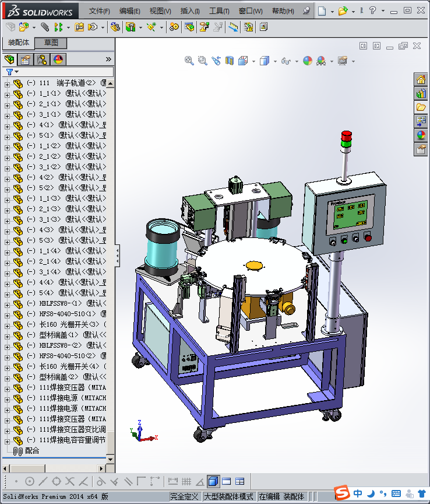The height and width of the screenshot is (504, 430).
Task: Open the Design Library task pane
Action: [421, 93]
